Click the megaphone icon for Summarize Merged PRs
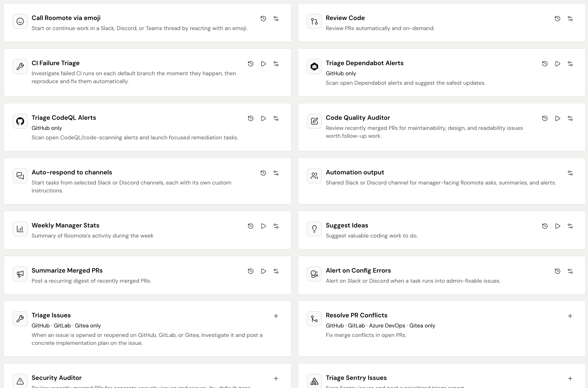 point(20,274)
